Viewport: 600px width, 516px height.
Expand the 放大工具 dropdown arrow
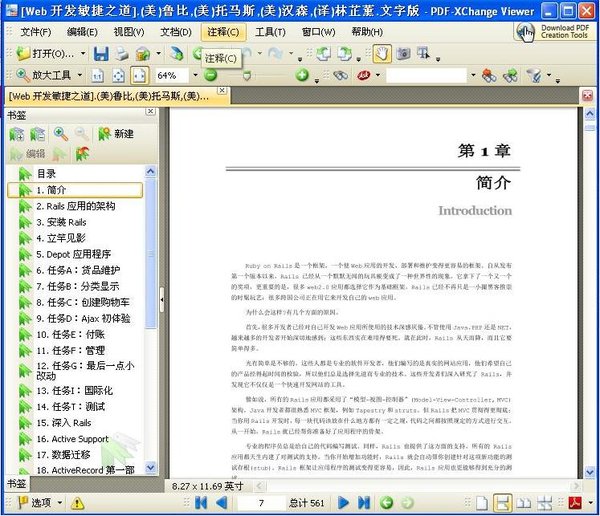tap(80, 75)
